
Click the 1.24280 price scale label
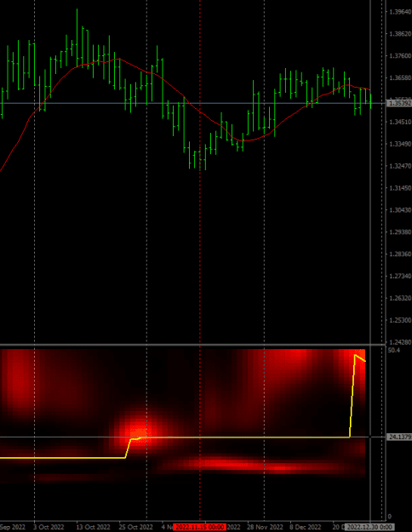coord(400,342)
